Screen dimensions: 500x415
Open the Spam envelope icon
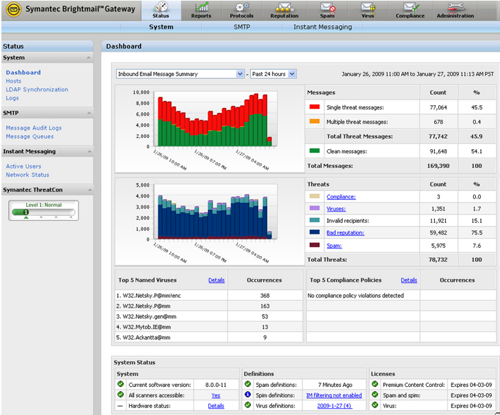[x=327, y=7]
